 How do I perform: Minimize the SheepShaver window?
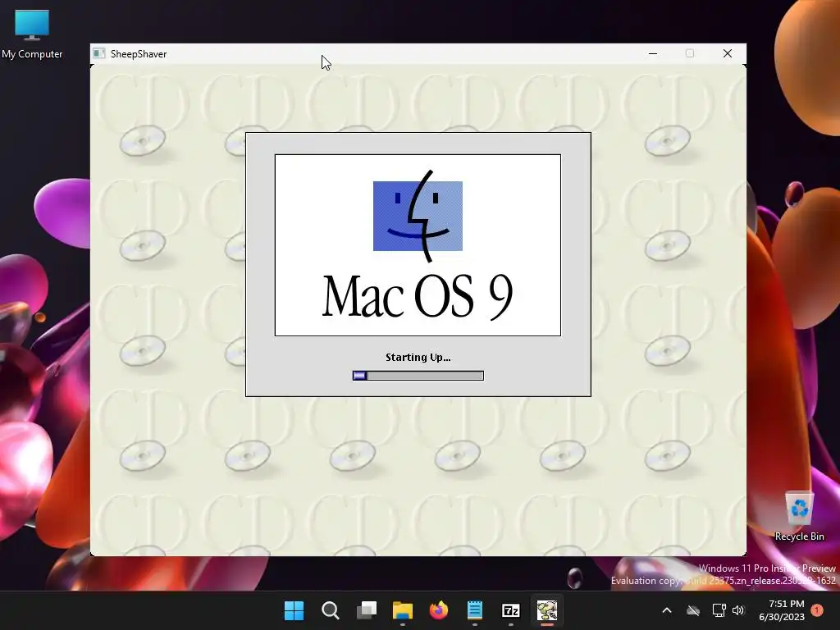[x=652, y=53]
